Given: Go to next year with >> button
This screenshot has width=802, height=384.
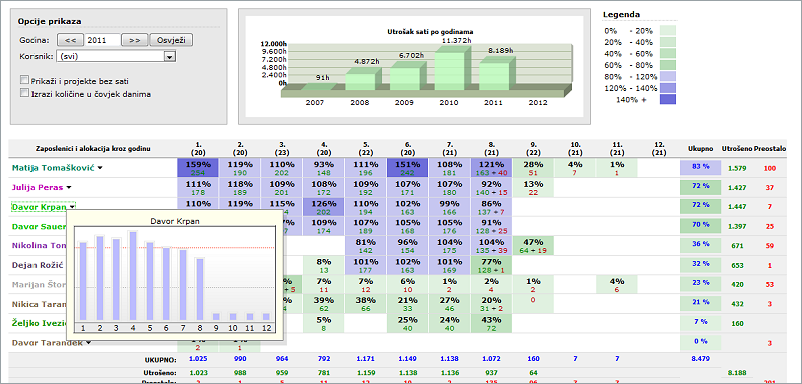Looking at the screenshot, I should pos(135,40).
